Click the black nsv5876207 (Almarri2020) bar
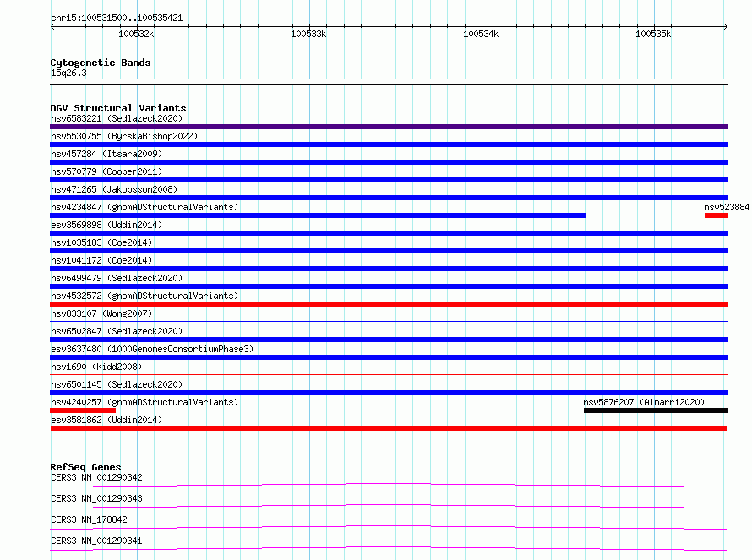Image resolution: width=752 pixels, height=560 pixels. (655, 410)
